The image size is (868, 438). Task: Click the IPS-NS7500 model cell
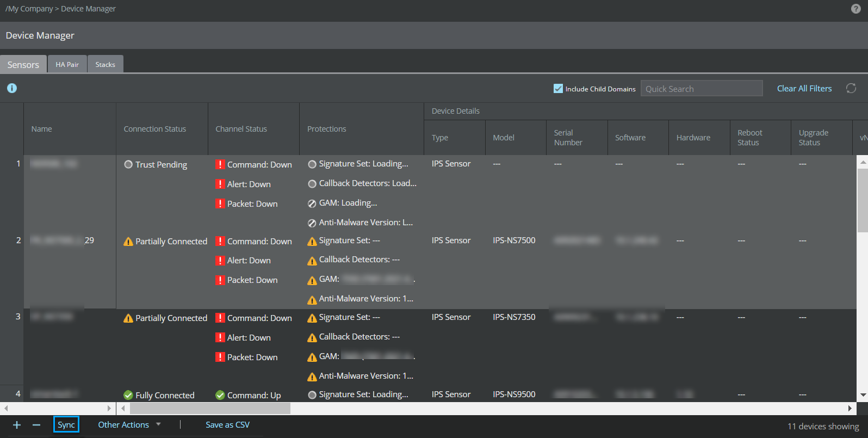[x=514, y=240]
